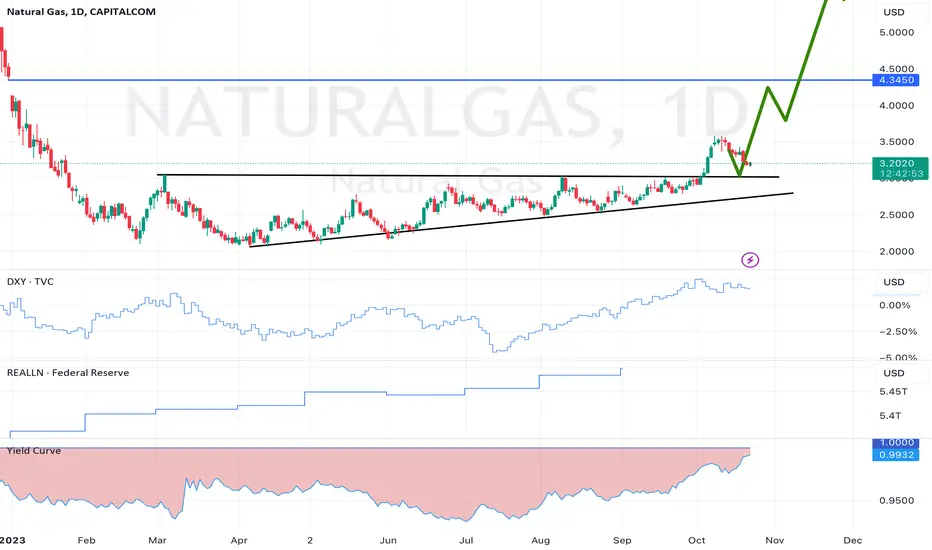Click the Aug label on time axis

tap(540, 540)
